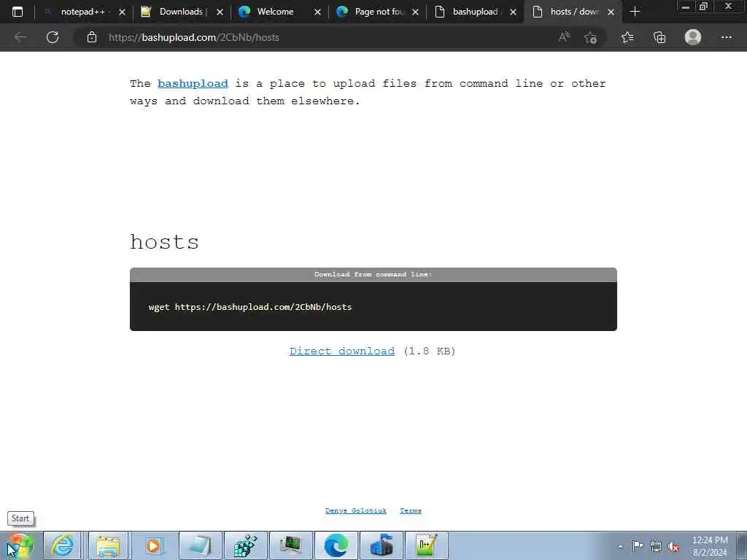This screenshot has width=747, height=560.
Task: Open the muted volume tray icon
Action: tap(673, 547)
